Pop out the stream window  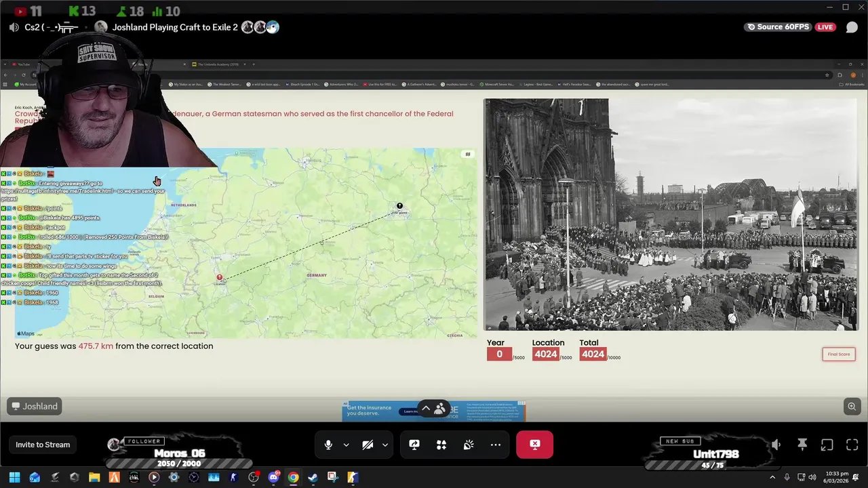point(827,445)
